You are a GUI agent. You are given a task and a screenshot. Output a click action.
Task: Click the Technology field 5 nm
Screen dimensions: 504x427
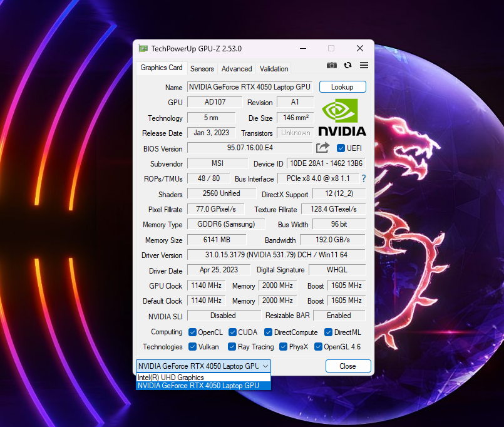pos(211,118)
